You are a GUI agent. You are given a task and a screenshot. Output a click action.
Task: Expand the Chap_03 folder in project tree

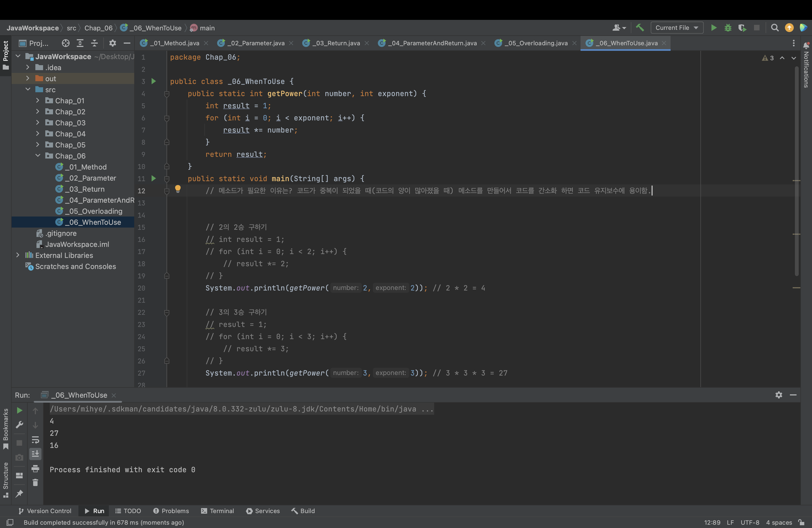click(38, 123)
